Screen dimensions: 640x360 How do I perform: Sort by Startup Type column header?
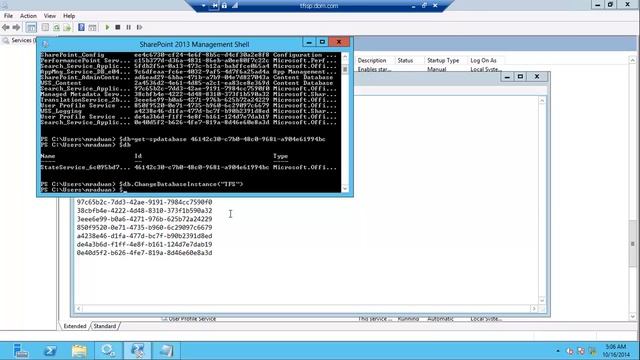tap(443, 60)
